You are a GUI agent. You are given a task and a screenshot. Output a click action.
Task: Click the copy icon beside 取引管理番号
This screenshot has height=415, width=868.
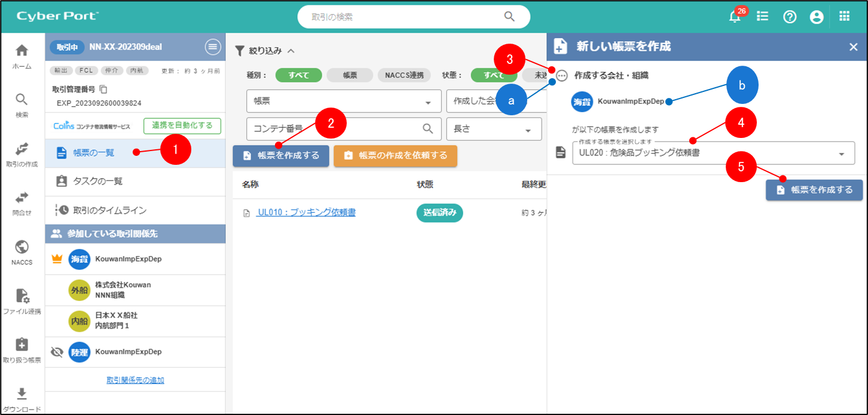point(103,90)
